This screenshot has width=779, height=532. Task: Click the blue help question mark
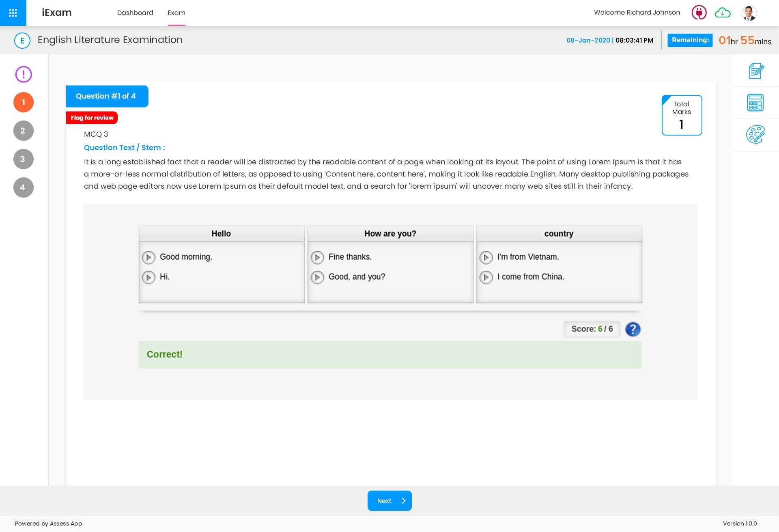633,329
